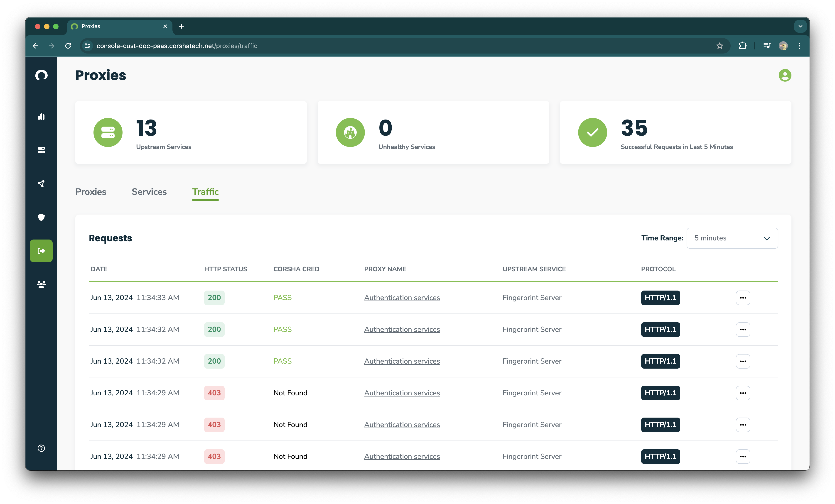Go forward with the browser forward arrow
Viewport: 835px width, 504px height.
[52, 46]
